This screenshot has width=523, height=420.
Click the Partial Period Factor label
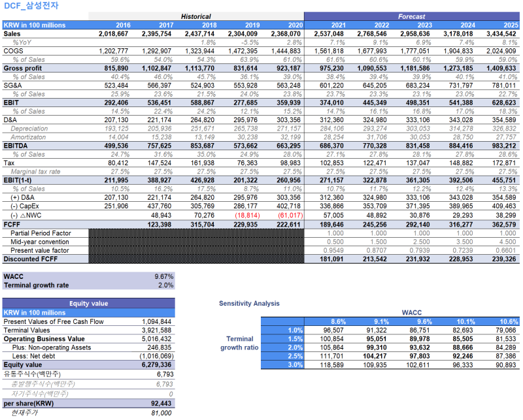click(41, 233)
